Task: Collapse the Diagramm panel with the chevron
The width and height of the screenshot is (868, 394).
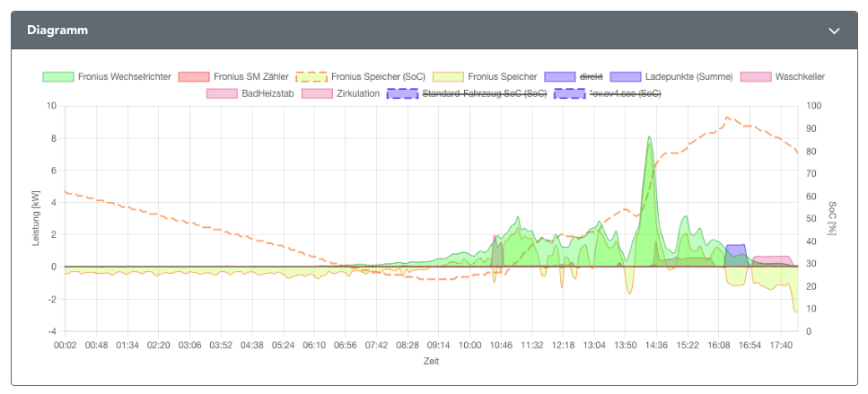Action: pyautogui.click(x=834, y=31)
